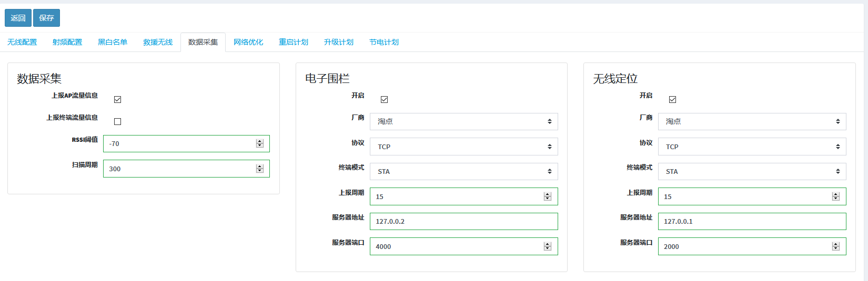Toggle the 上报AP流量信息 checkbox
868x281 pixels.
pos(118,99)
